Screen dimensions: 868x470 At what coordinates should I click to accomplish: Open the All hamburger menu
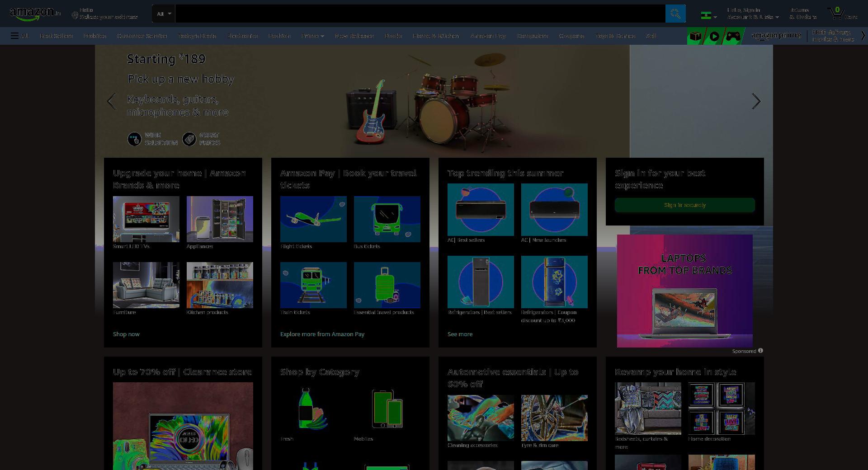(x=20, y=36)
